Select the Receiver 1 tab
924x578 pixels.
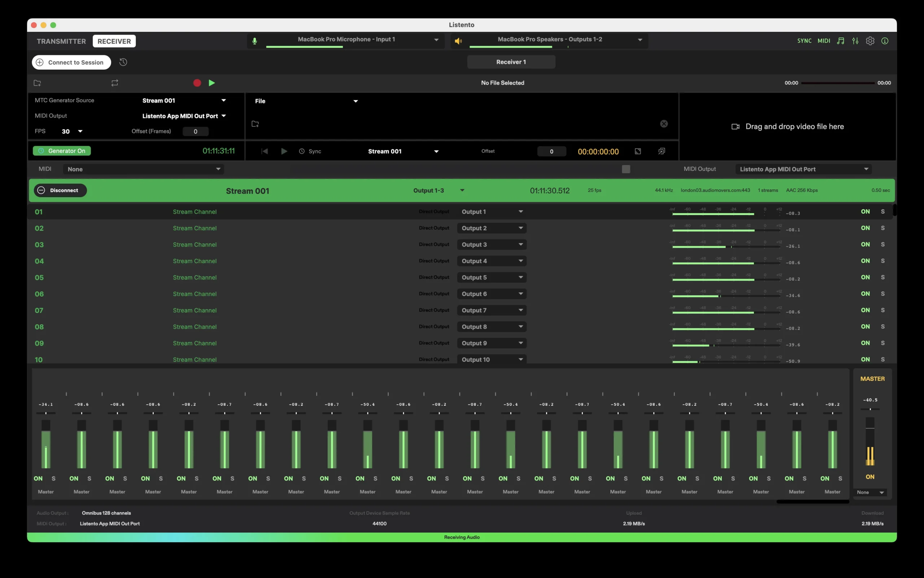click(x=511, y=62)
